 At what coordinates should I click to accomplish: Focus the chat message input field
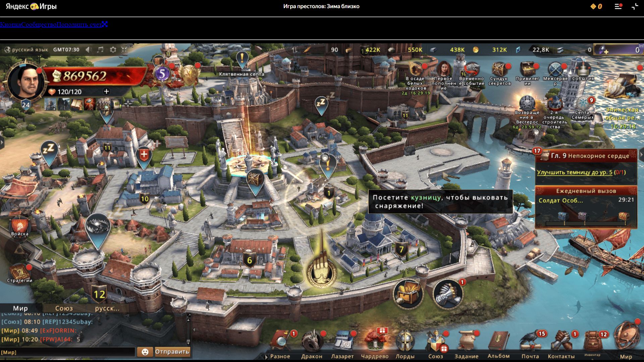pos(68,352)
